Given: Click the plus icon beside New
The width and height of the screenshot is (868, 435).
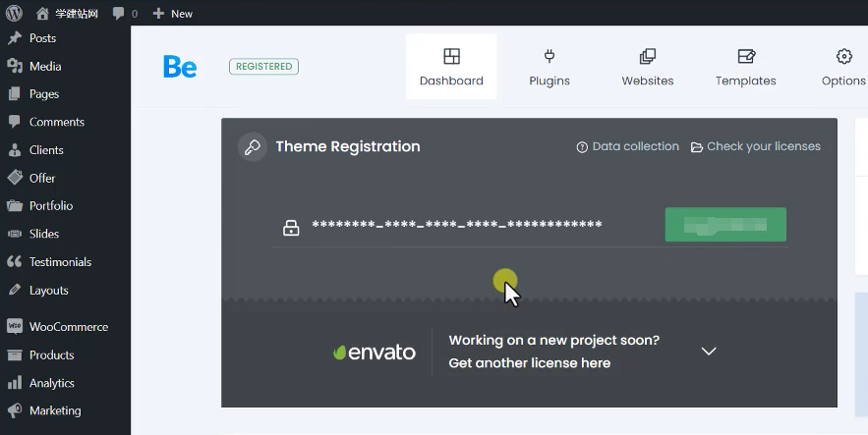Looking at the screenshot, I should [x=158, y=14].
